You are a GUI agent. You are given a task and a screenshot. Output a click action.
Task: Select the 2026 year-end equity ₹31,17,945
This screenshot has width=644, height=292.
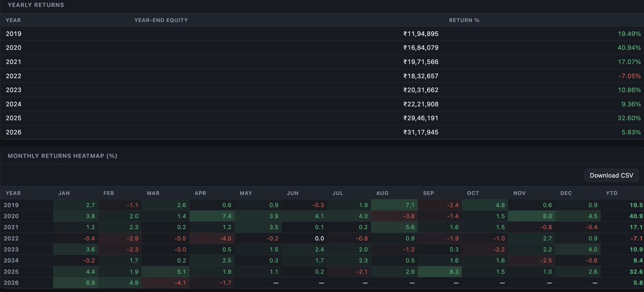coord(421,132)
